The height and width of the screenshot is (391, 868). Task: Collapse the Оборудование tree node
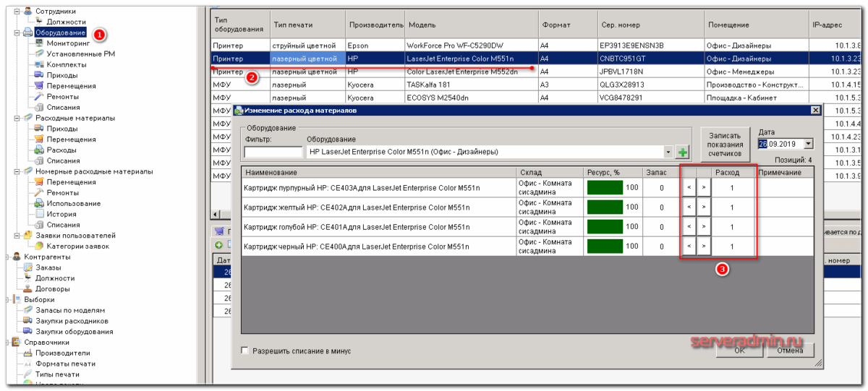[x=17, y=33]
